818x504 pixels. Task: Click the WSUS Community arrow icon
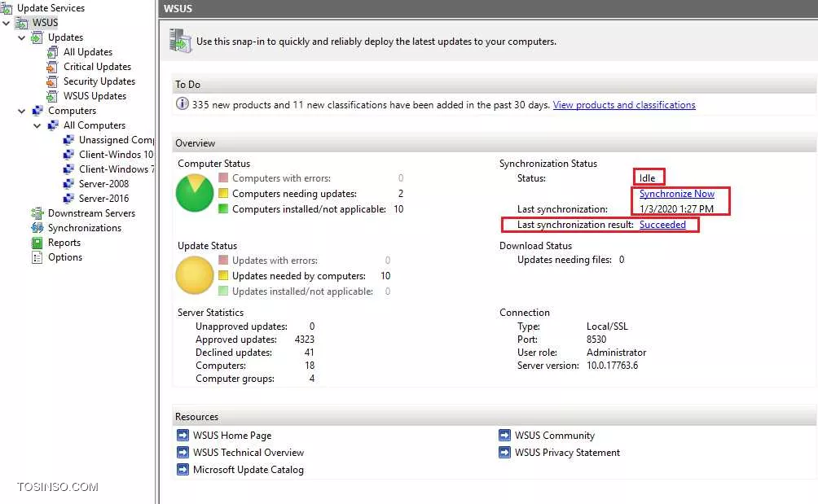click(504, 435)
